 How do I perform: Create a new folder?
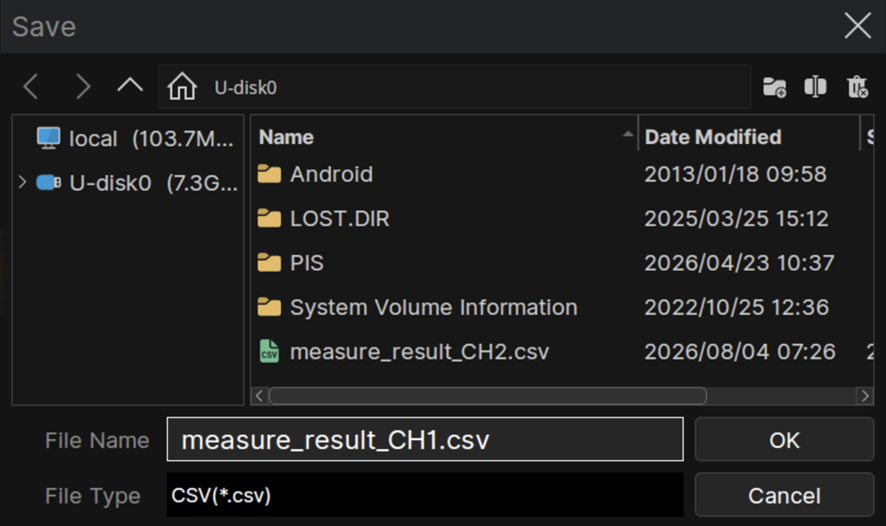click(x=774, y=87)
